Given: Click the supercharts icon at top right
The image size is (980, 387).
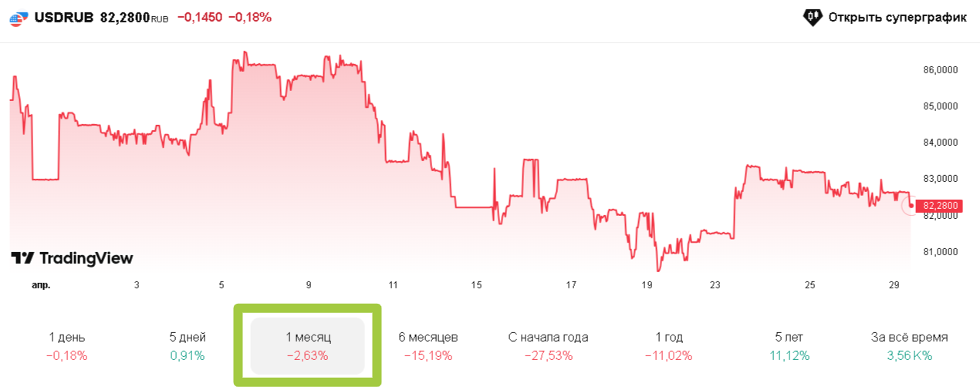Looking at the screenshot, I should tap(813, 17).
